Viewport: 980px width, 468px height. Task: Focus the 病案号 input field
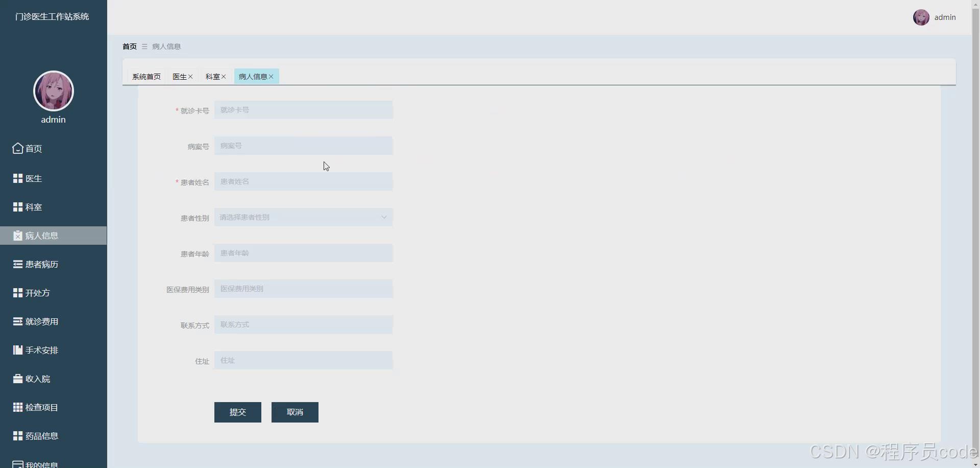304,146
